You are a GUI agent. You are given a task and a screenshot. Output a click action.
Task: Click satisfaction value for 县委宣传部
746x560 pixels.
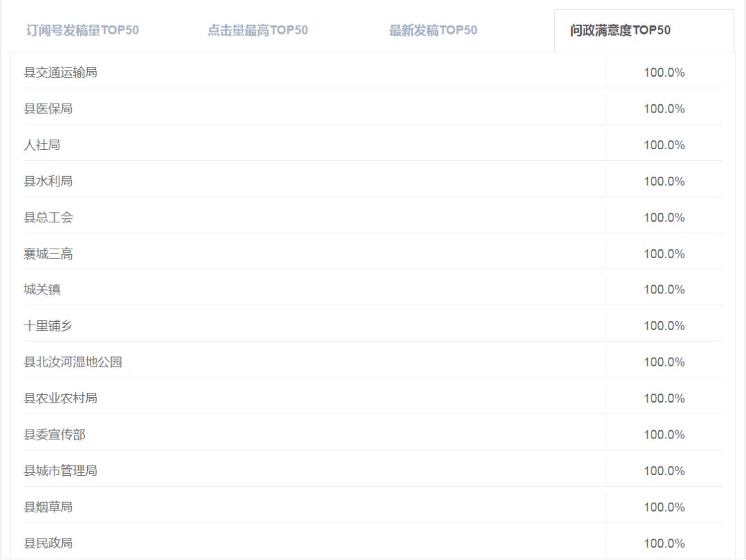click(x=664, y=435)
